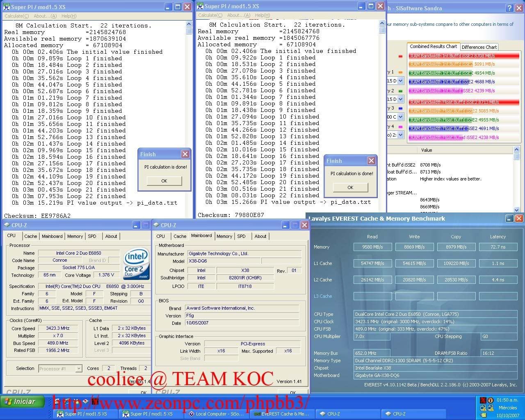The width and height of the screenshot is (525, 420).
Task: Click the orange marker beside reference 1
Action: (400, 72)
